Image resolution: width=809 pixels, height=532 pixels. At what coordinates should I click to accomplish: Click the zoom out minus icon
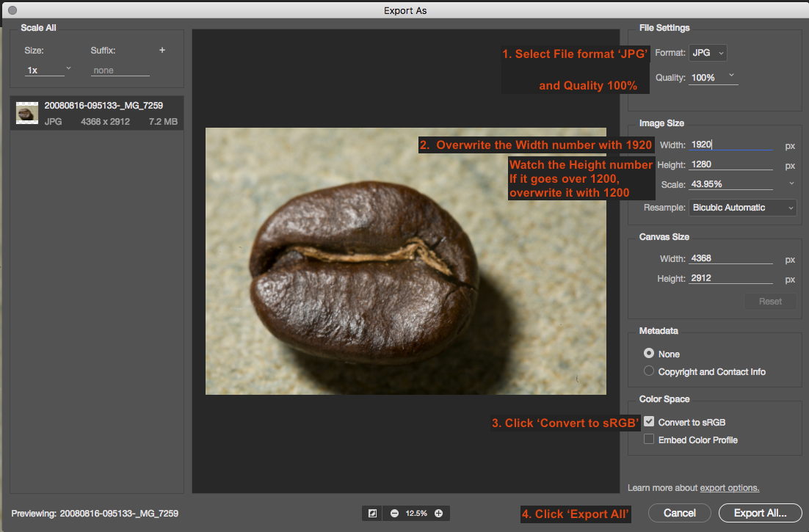[x=394, y=514]
